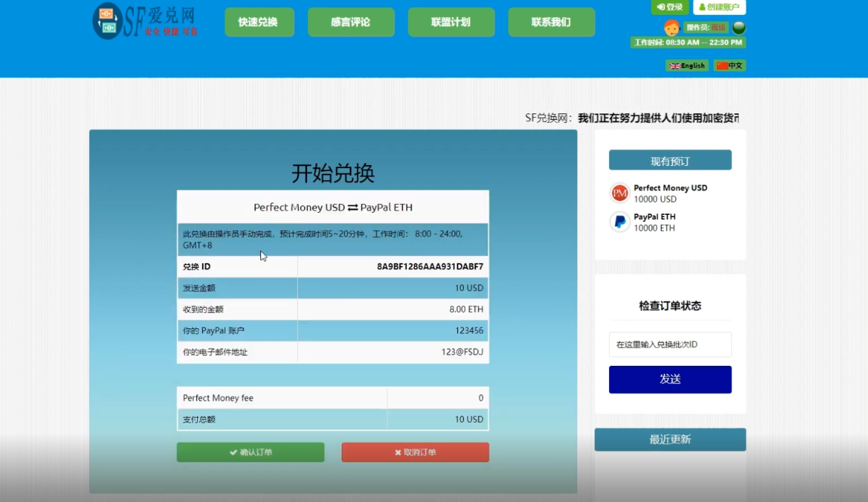This screenshot has height=502, width=868.
Task: Focus the exchange batch ID input field
Action: click(x=669, y=345)
